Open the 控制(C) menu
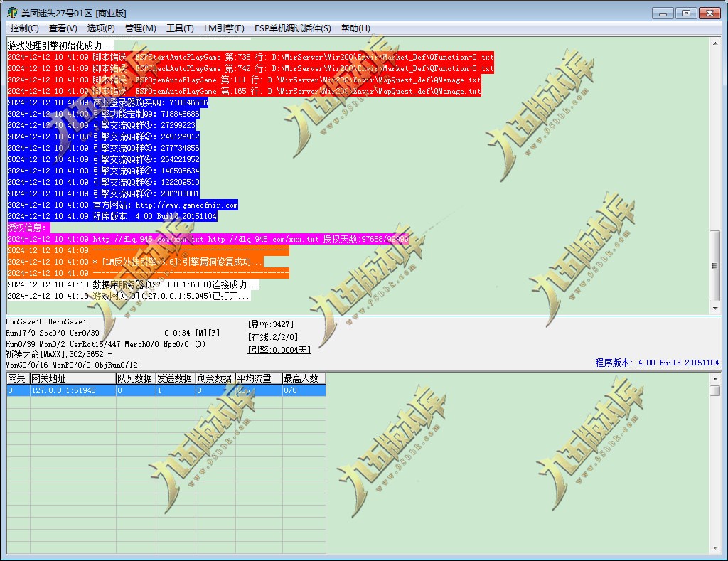Screen dimensions: 728x561 pos(25,28)
